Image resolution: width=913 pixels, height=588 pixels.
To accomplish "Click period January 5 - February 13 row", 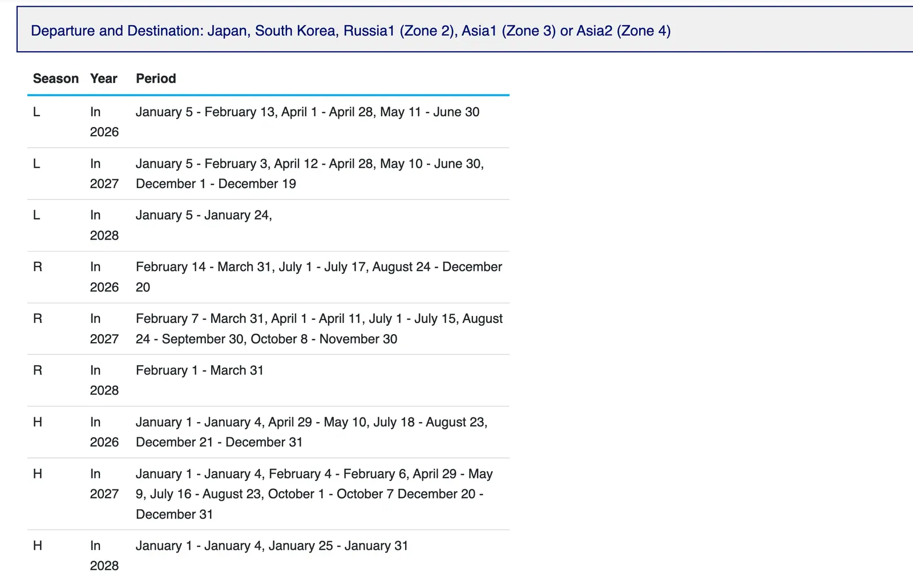I will tap(308, 112).
